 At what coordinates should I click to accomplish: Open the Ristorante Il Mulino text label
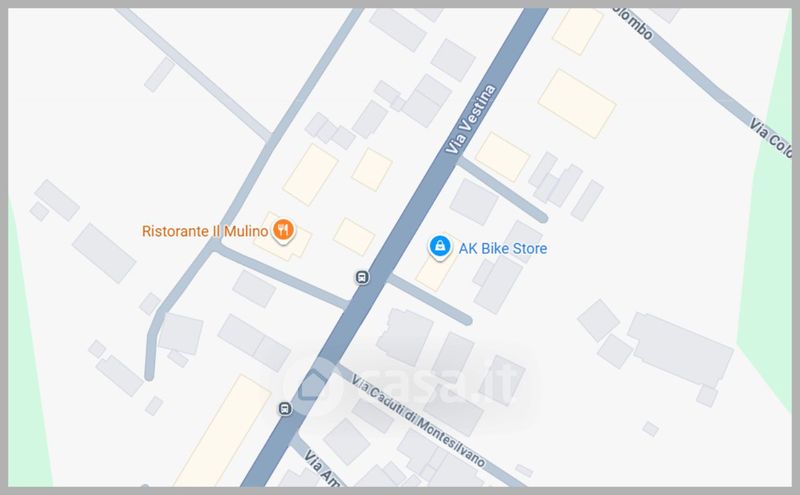[x=205, y=231]
